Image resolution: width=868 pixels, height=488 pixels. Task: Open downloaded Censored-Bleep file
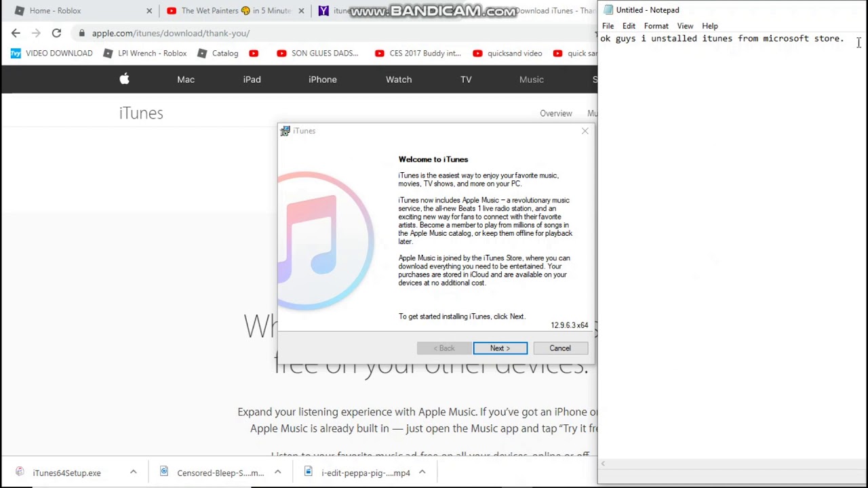point(213,473)
